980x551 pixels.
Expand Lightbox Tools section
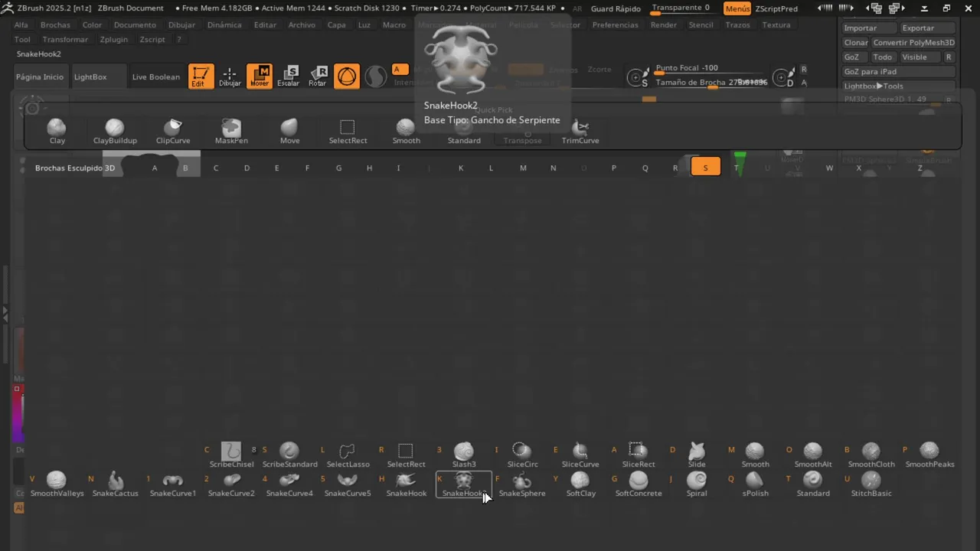click(x=899, y=86)
